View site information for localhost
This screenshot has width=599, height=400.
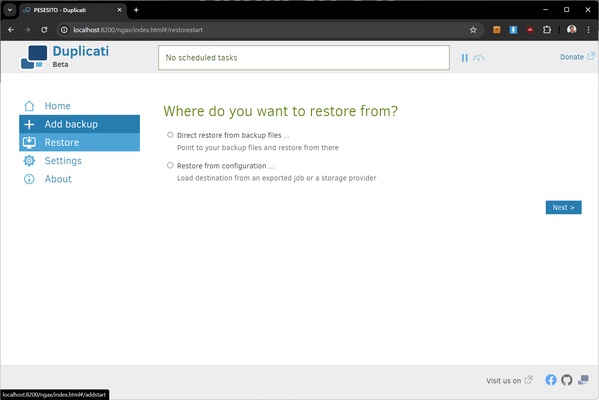(x=64, y=30)
